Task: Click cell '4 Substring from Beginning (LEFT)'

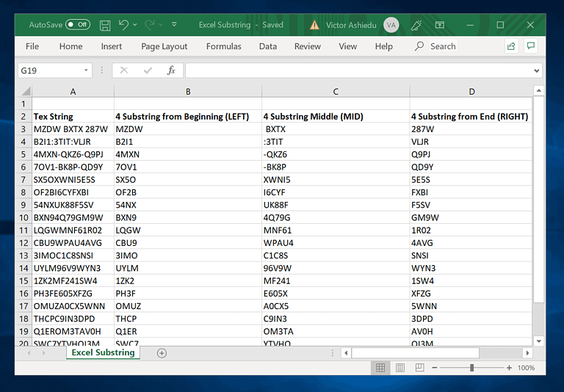Action: 188,117
